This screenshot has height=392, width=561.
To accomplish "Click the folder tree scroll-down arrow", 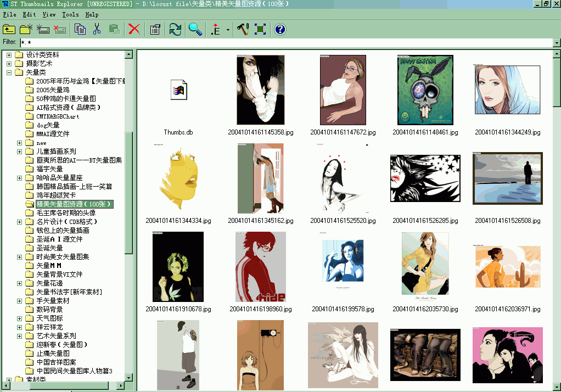I will [x=129, y=377].
